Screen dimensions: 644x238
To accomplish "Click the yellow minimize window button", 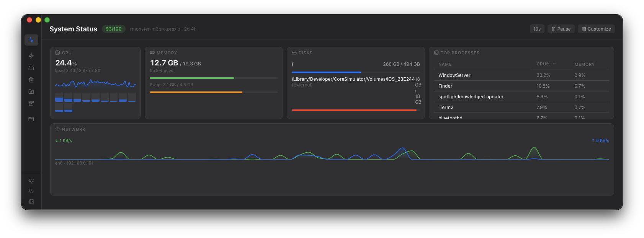I will tap(38, 20).
